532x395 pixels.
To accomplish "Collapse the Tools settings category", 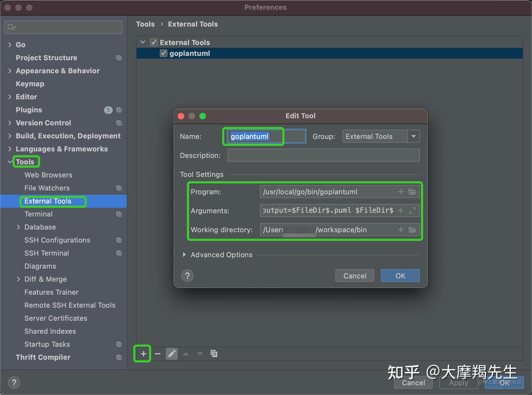I will click(10, 162).
